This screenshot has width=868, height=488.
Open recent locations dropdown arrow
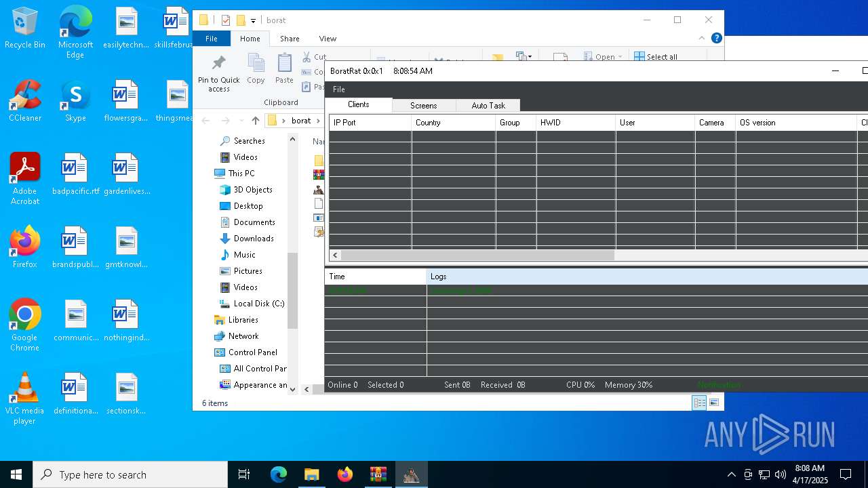[240, 121]
